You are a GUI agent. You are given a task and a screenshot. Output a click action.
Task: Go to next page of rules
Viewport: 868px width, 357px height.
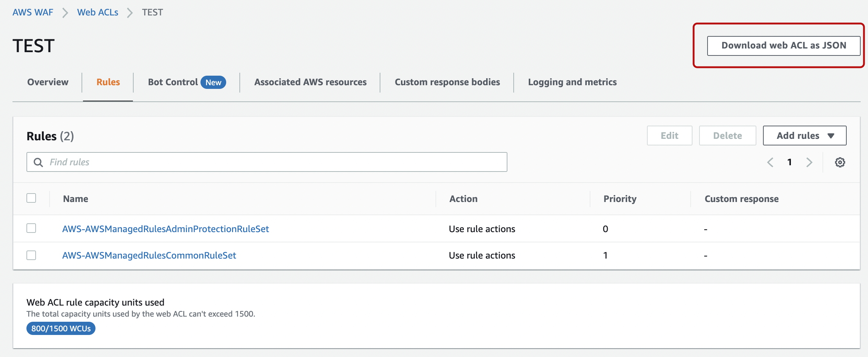pyautogui.click(x=809, y=162)
